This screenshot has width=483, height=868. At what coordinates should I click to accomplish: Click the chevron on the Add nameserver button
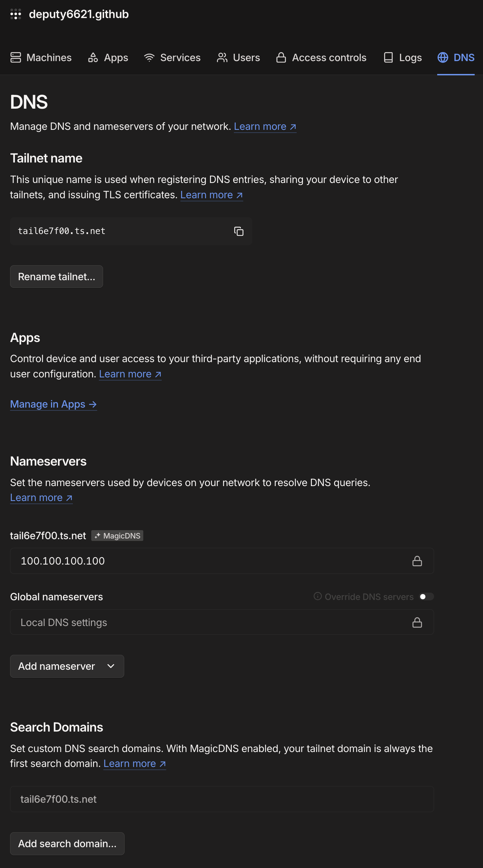point(111,666)
